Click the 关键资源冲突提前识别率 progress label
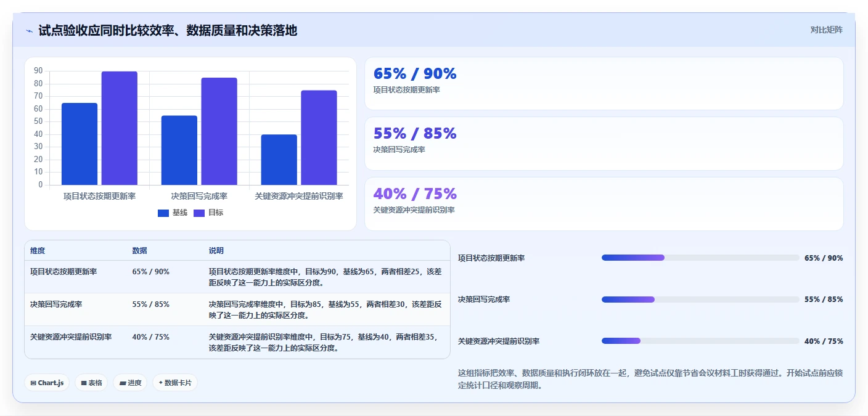Image resolution: width=868 pixels, height=416 pixels. 499,341
